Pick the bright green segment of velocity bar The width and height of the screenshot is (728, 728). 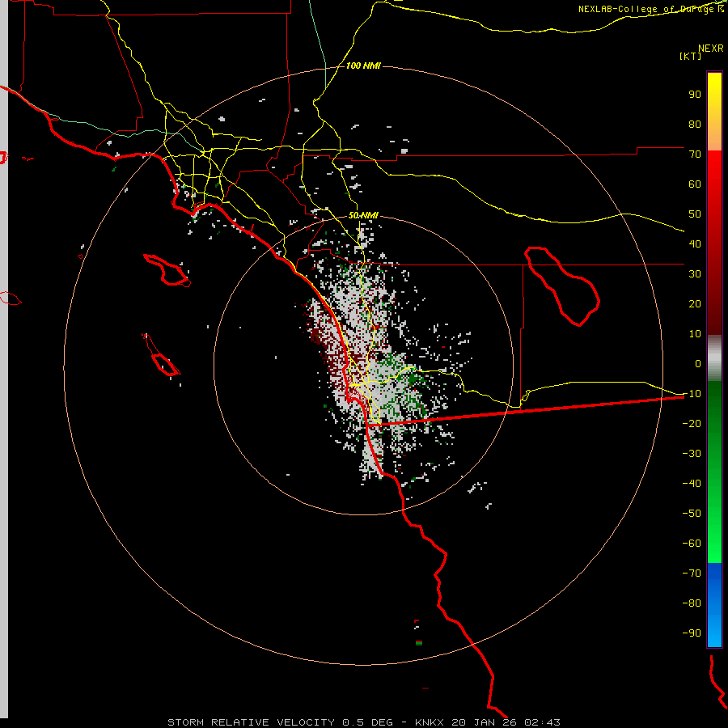[x=714, y=534]
